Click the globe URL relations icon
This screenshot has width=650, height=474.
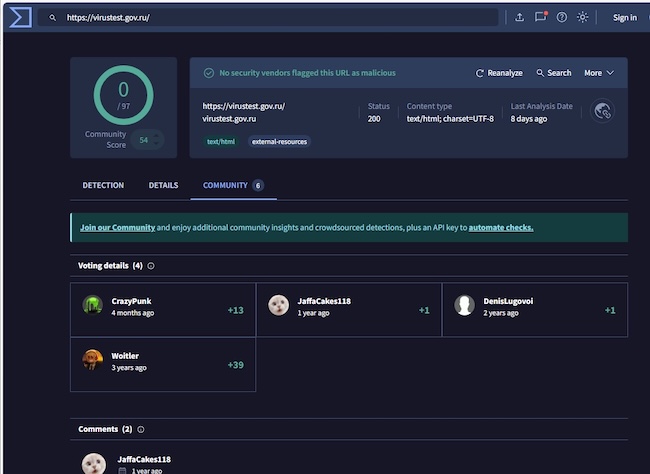click(602, 111)
